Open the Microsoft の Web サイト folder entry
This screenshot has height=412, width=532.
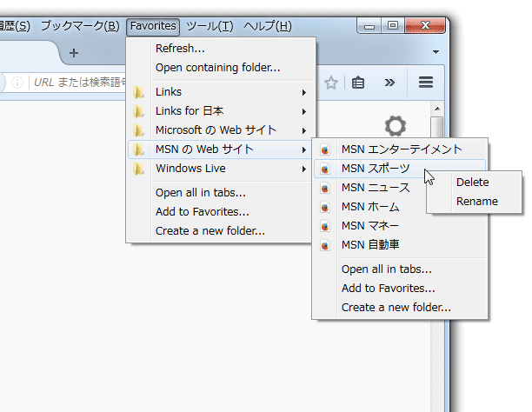coord(220,130)
